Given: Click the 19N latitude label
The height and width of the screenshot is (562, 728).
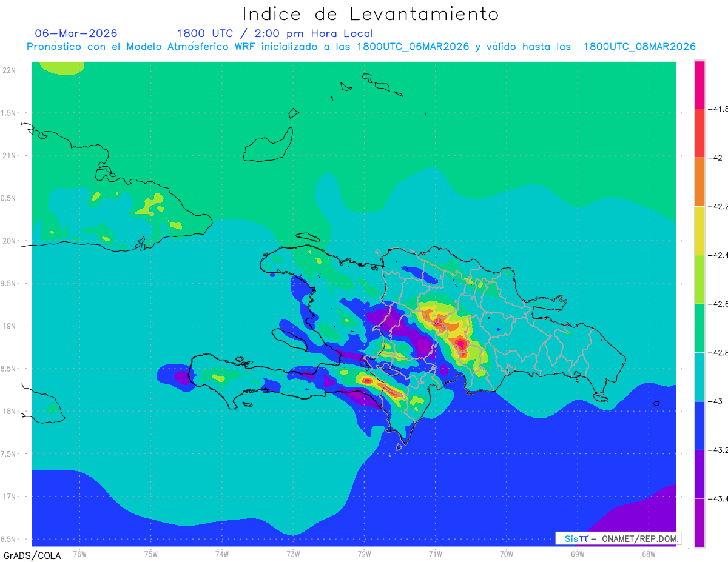Looking at the screenshot, I should [10, 326].
